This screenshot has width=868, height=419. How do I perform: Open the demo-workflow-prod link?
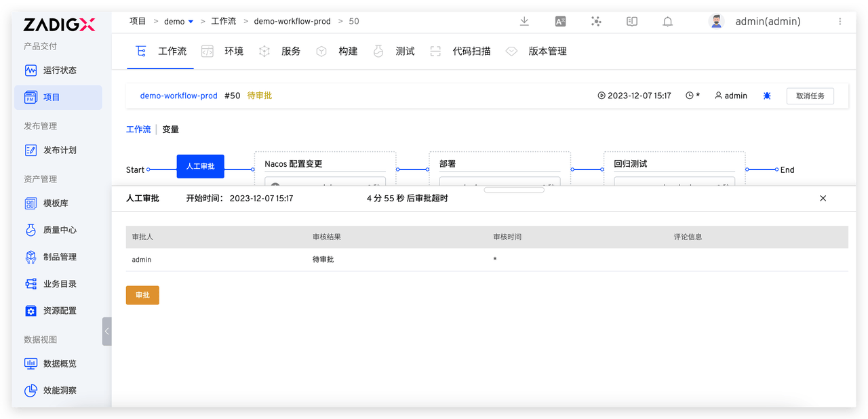[x=178, y=96]
